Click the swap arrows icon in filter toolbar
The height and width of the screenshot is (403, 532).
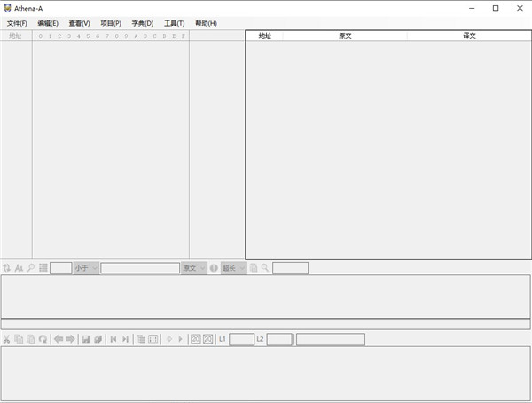point(7,268)
